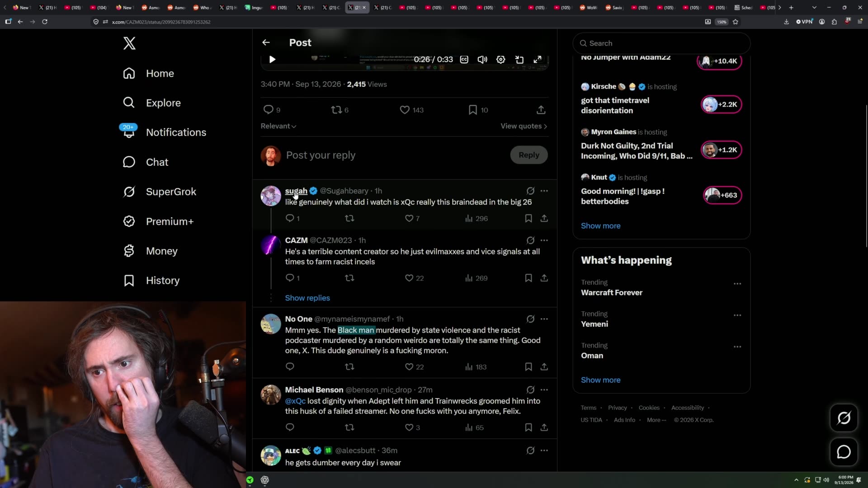Screen dimensions: 868x488
Task: Open more options for Oman trend
Action: click(x=737, y=347)
